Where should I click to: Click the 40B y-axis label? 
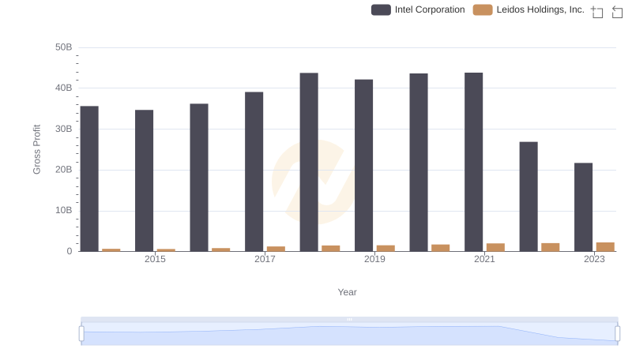64,88
